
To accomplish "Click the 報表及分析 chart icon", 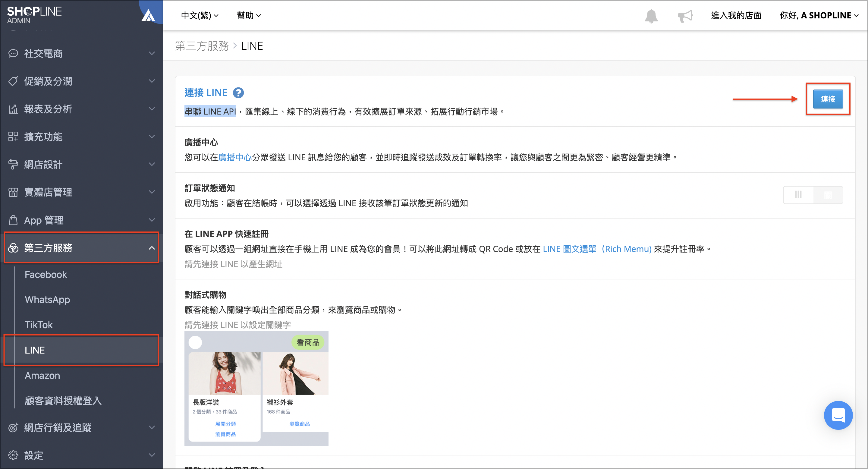I will tap(13, 109).
